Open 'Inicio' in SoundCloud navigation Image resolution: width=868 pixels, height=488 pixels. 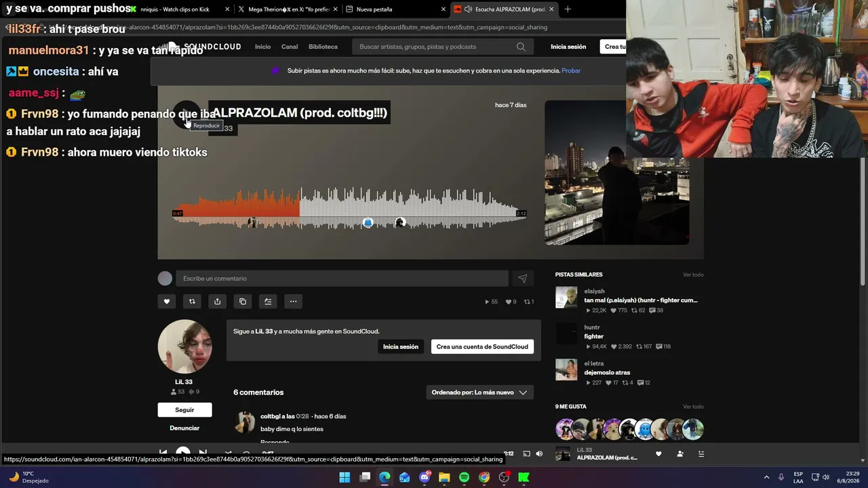[262, 47]
